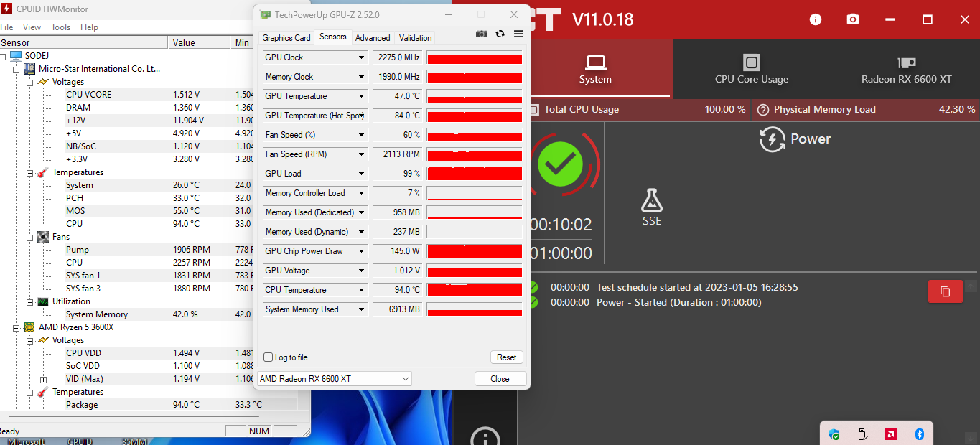The image size is (980, 445).
Task: Click the GPU-Z refresh icon
Action: [500, 34]
